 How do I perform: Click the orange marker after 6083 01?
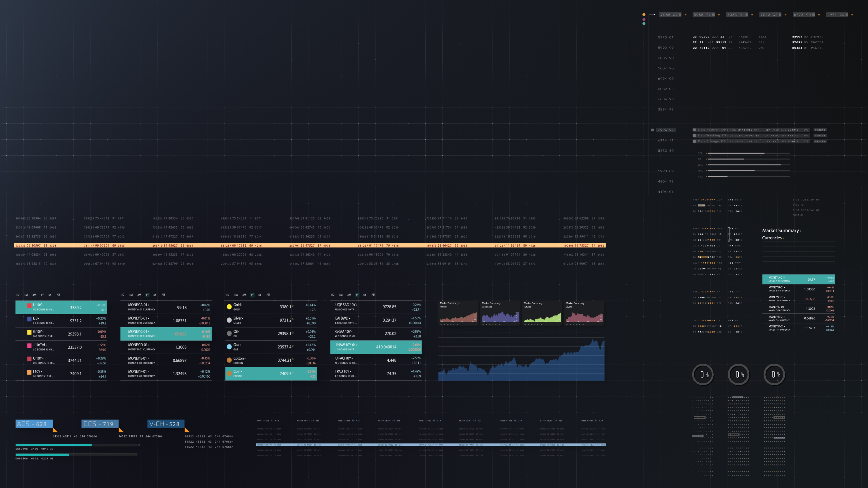pos(752,15)
